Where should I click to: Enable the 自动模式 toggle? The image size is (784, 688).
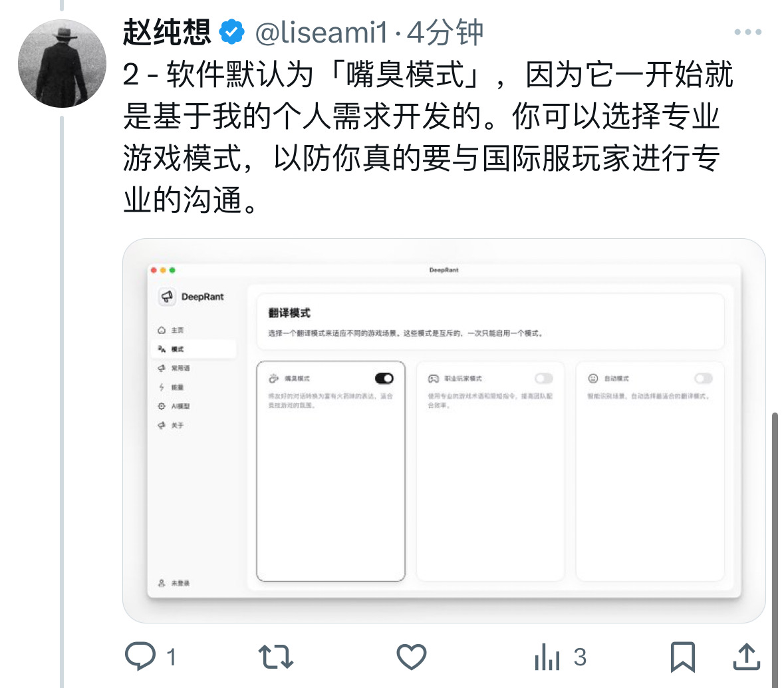point(704,379)
